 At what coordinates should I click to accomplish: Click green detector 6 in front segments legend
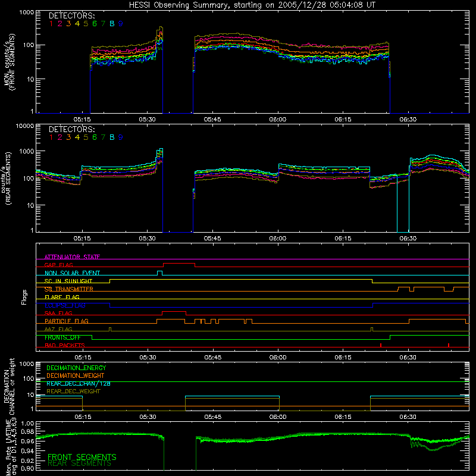[x=95, y=24]
